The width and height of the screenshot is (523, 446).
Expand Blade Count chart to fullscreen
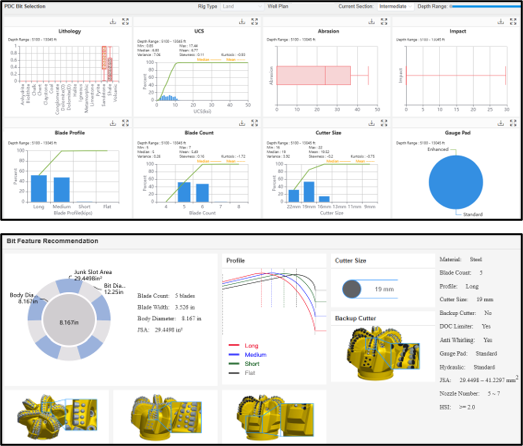pos(254,123)
